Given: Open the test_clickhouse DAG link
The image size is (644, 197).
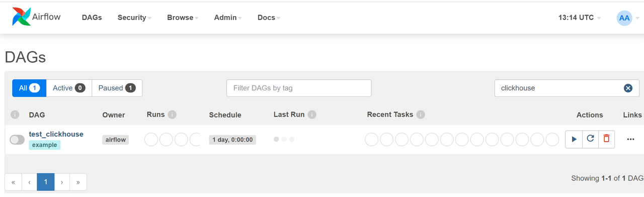Looking at the screenshot, I should tap(56, 134).
